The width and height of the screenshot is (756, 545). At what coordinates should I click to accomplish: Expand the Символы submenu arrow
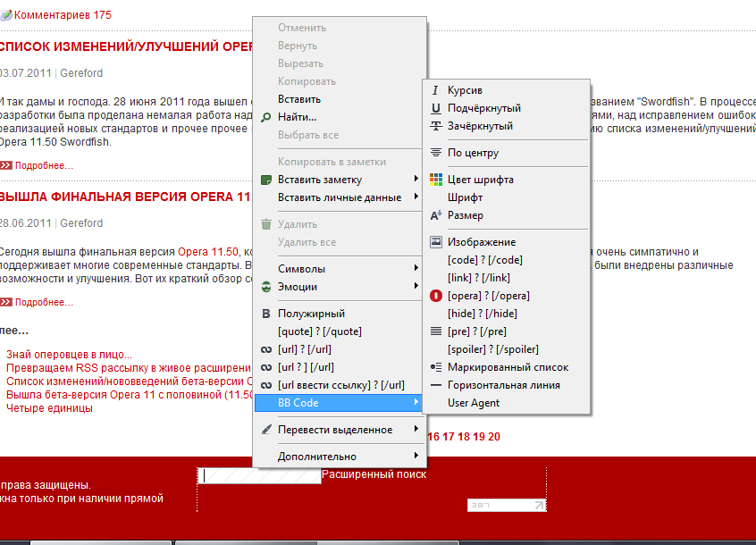(416, 268)
